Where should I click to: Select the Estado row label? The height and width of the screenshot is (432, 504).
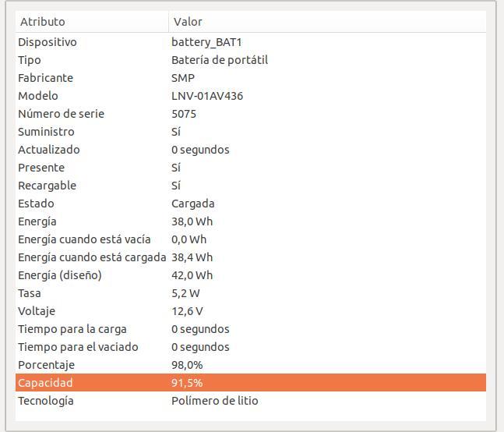click(x=36, y=204)
